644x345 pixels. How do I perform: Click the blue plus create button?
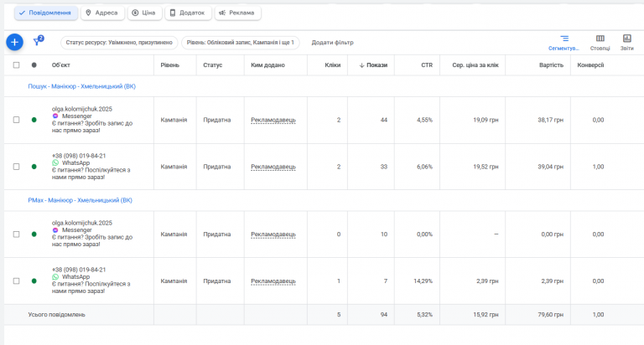coord(14,42)
